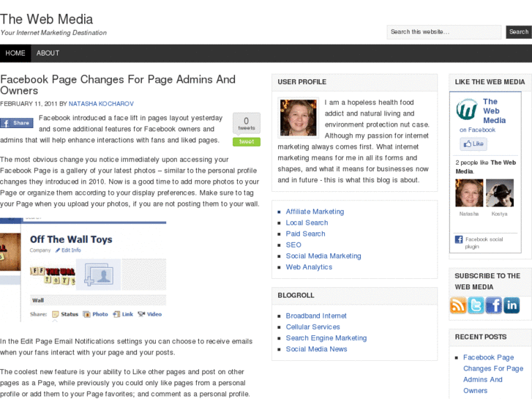Click the post date 'FEBRUARY 11, 2011'
Viewport: 532px width, 399px height.
pos(29,104)
